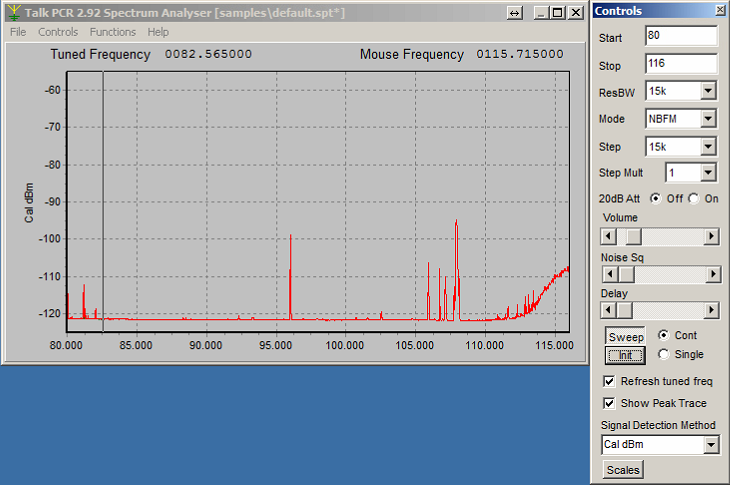The image size is (730, 485).
Task: Select 20dB Att Off option
Action: (x=656, y=199)
